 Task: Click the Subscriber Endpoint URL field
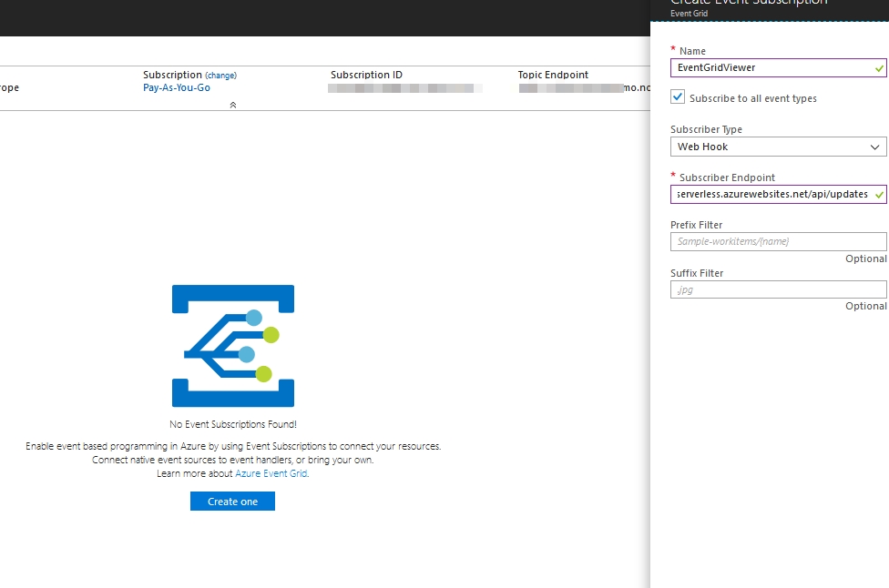click(x=778, y=194)
